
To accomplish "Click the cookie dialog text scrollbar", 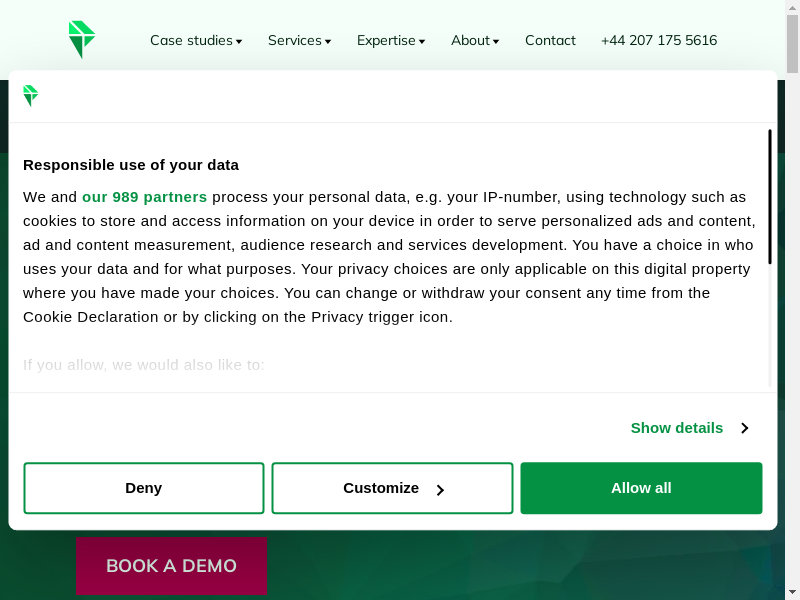I will coord(769,196).
